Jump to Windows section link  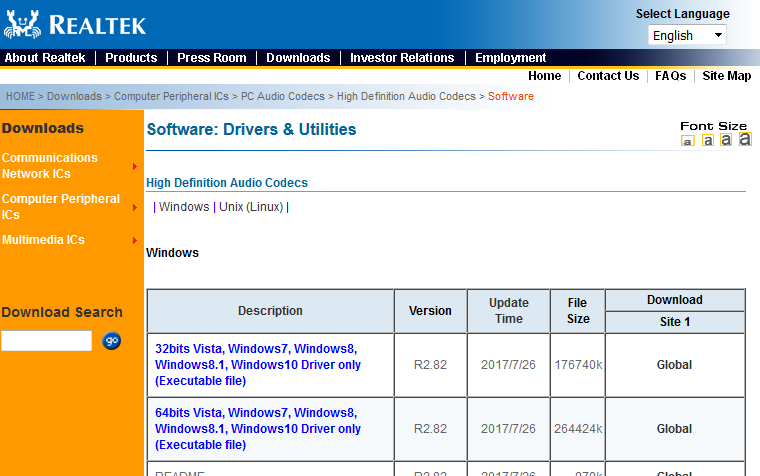(184, 207)
